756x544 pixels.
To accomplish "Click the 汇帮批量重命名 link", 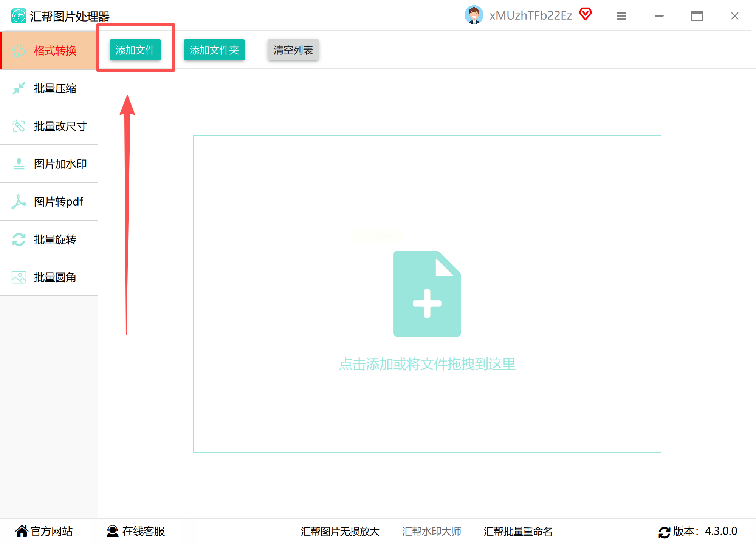I will tap(517, 532).
